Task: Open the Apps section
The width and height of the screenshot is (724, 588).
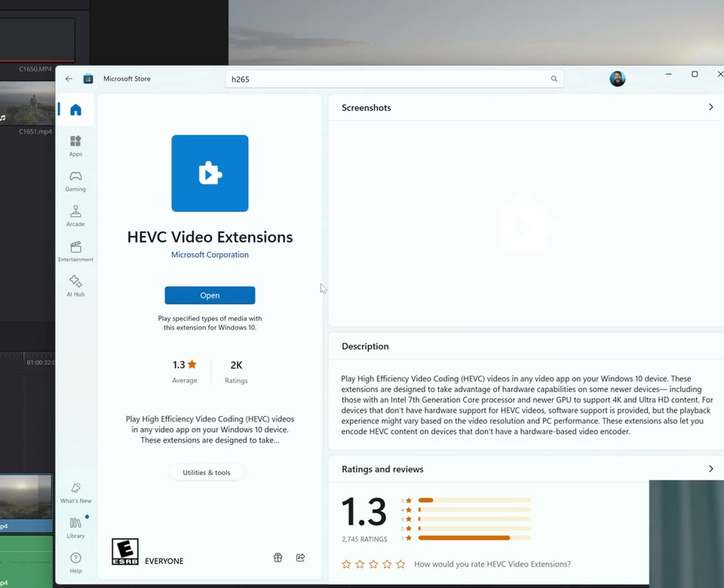Action: [x=76, y=146]
